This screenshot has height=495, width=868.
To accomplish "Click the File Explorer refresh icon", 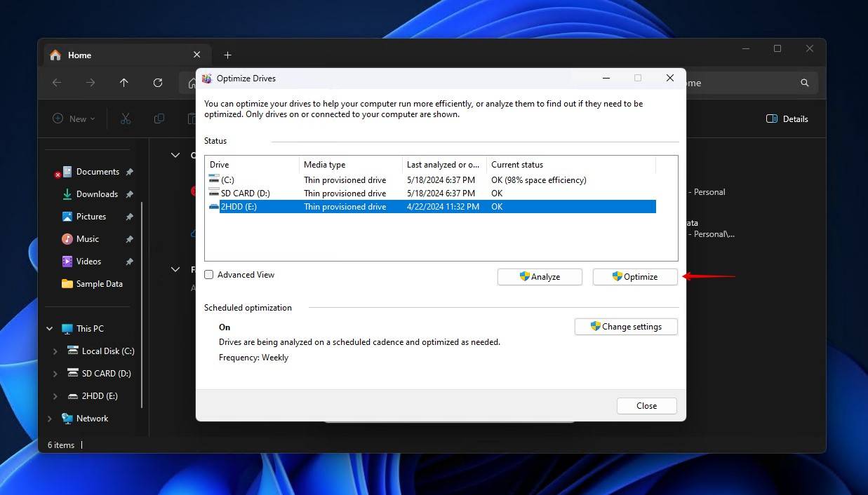I will coord(158,83).
